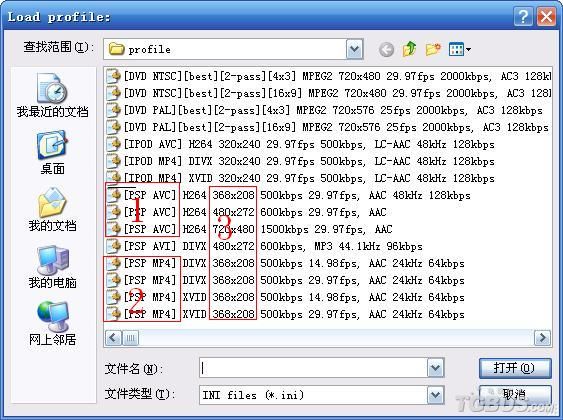563x420 pixels.
Task: Select the PSP AVI DIVX 480x272 profile
Action: click(264, 246)
